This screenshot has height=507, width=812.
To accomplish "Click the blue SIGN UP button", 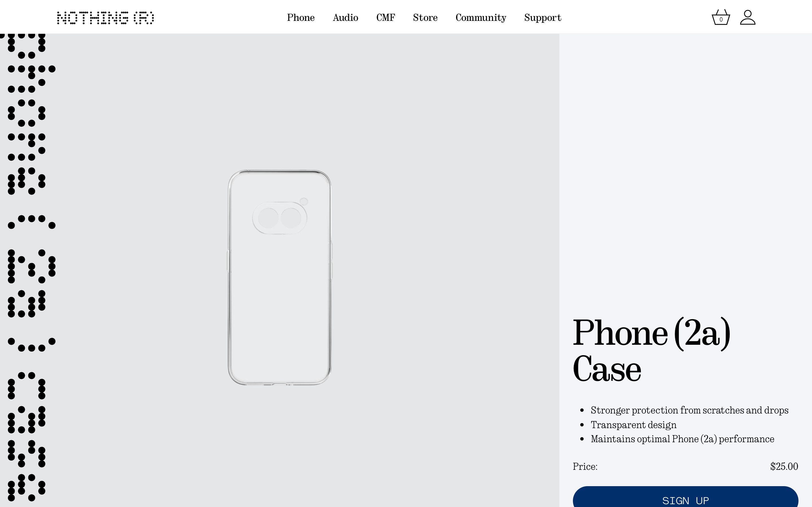I will (x=685, y=497).
